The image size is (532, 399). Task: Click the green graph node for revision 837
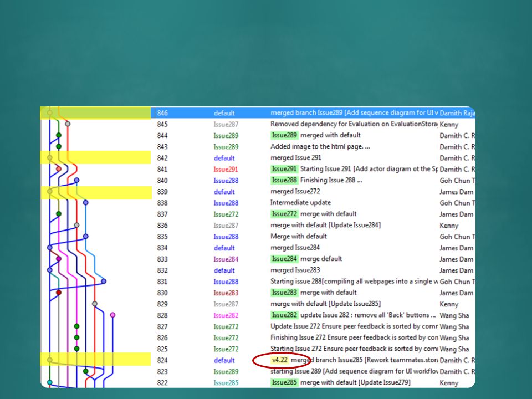[59, 214]
